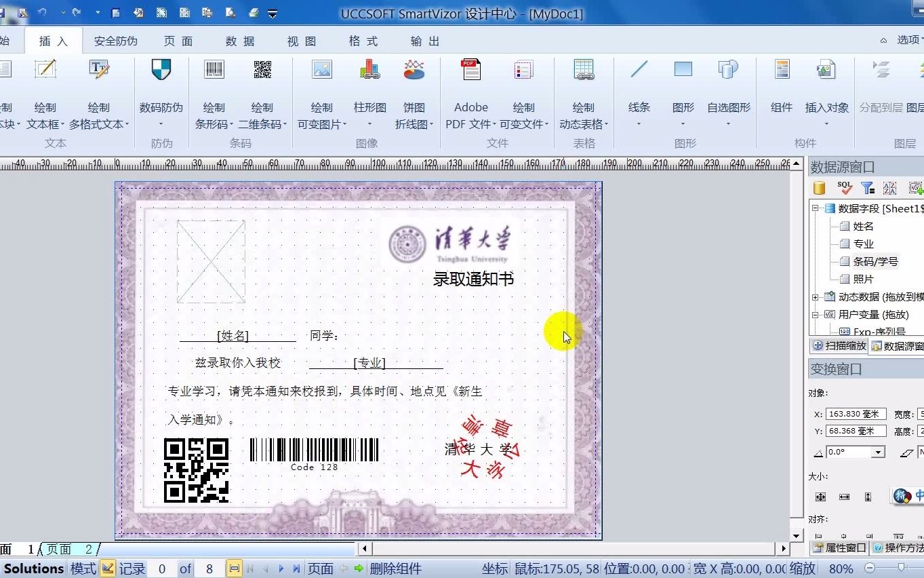Click the SQL query icon in 数据源窗口
924x578 pixels.
pos(844,188)
